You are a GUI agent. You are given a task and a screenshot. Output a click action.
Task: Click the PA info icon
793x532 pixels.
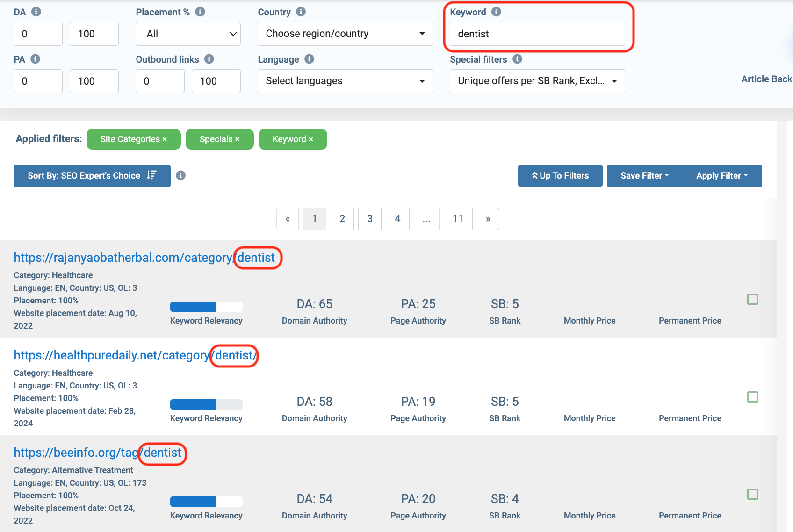(35, 59)
